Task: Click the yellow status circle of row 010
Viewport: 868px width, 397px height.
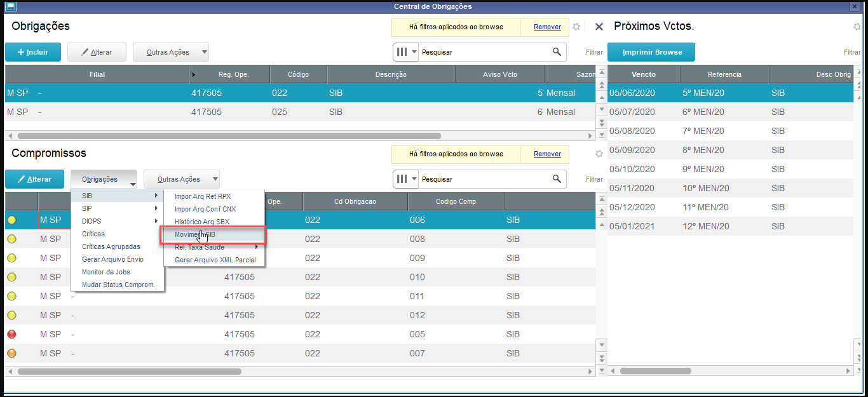Action: tap(11, 277)
